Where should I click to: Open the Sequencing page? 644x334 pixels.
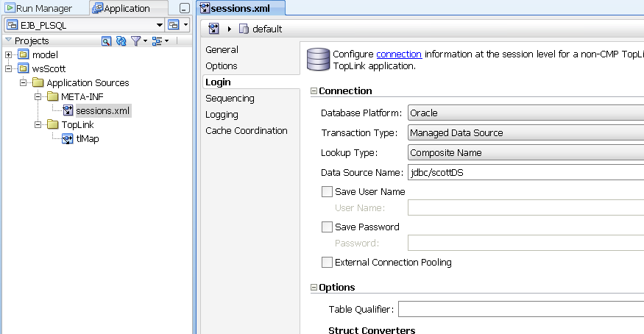pyautogui.click(x=230, y=99)
